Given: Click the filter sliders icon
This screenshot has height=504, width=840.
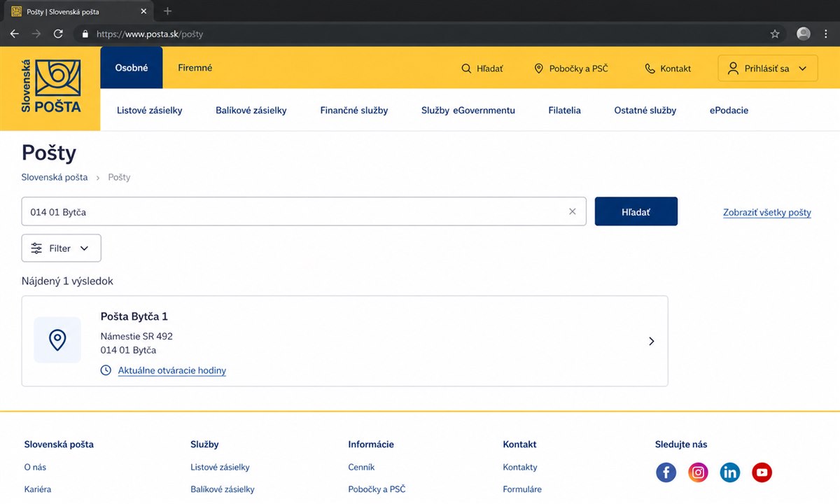Looking at the screenshot, I should [36, 248].
